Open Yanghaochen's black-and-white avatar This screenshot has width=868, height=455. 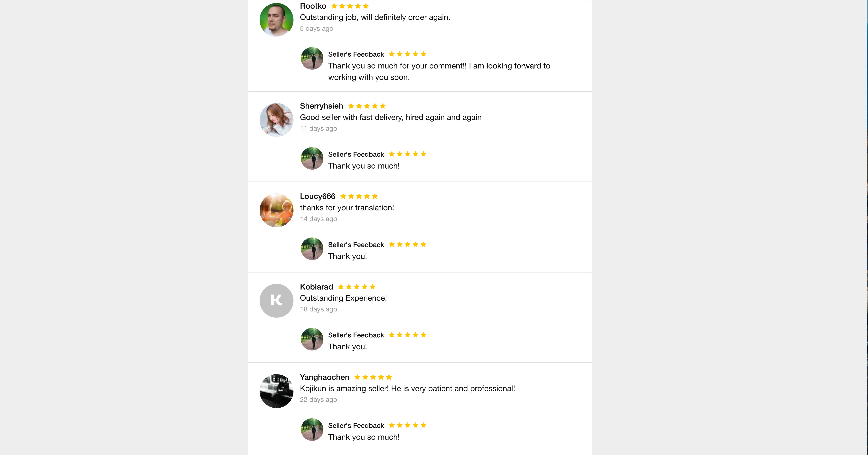[276, 391]
